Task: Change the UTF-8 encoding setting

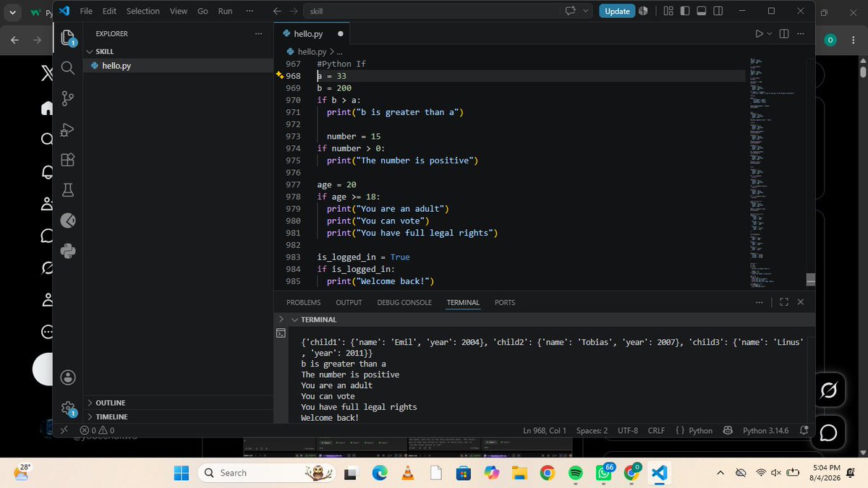Action: 628,430
